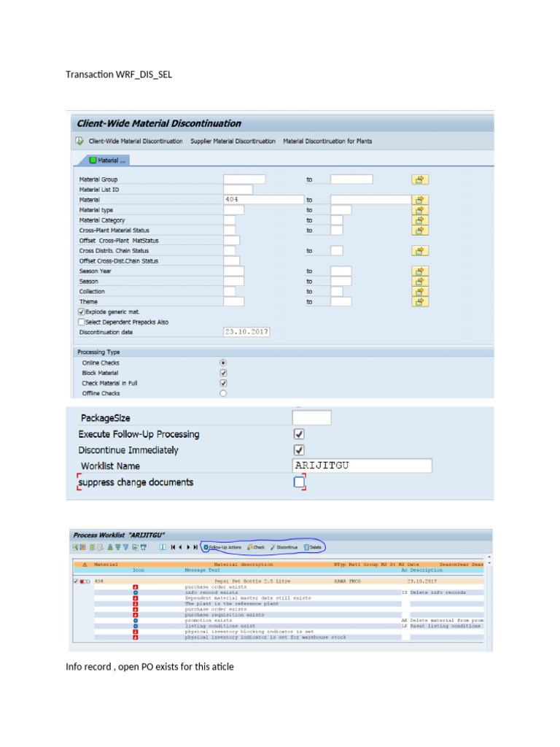This screenshot has width=560, height=747.
Task: Toggle Explode generic mat. checkbox
Action: click(x=82, y=312)
